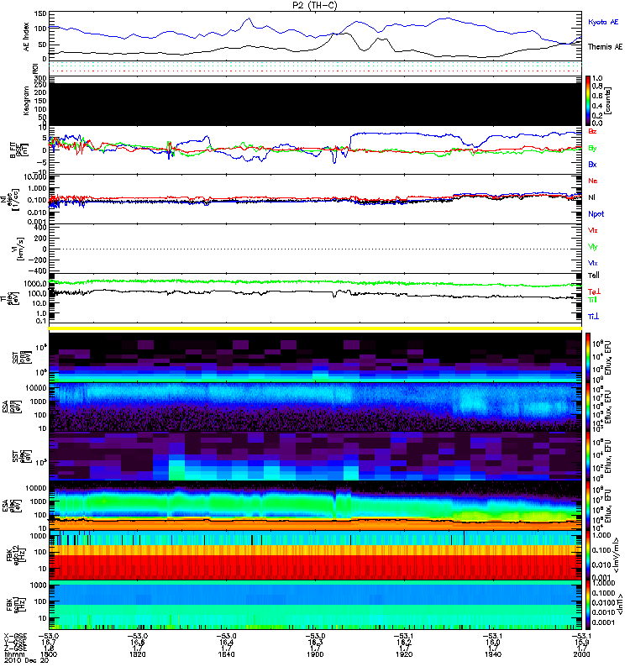Select the red Bz legend label
630x672 pixels.
pos(592,131)
